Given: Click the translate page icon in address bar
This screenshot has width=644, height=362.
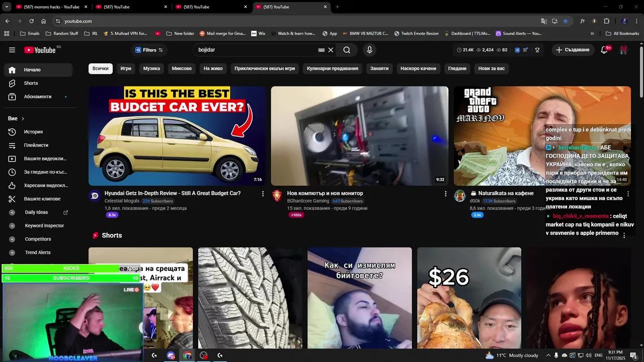Looking at the screenshot, I should tap(544, 21).
